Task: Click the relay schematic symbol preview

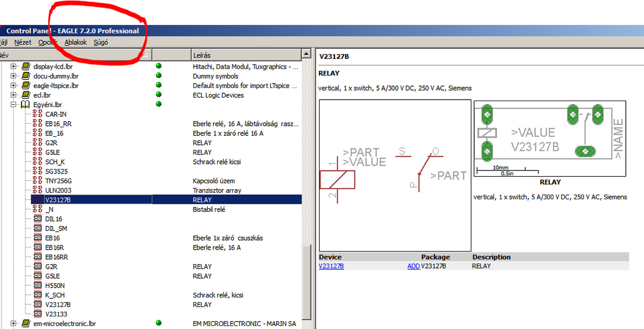Action: point(395,176)
